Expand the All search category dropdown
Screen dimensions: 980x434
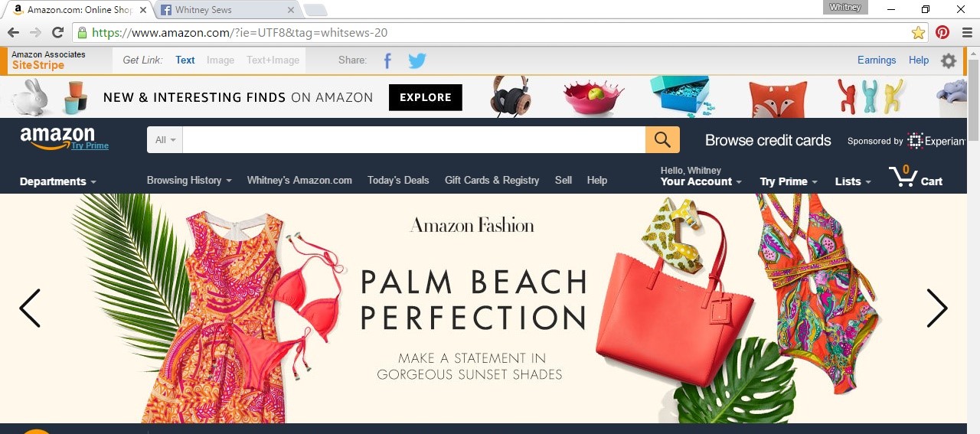tap(165, 140)
